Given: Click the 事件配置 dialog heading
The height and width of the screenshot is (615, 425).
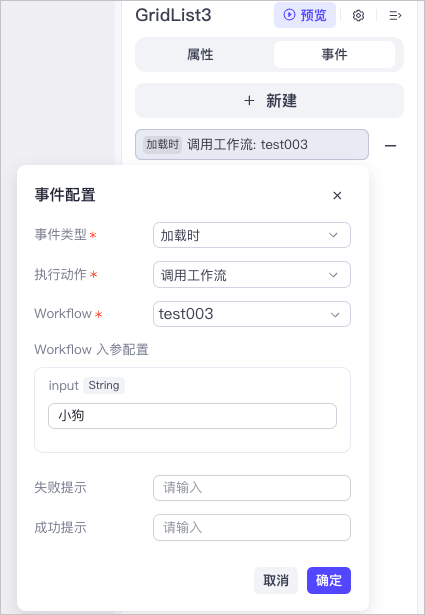Looking at the screenshot, I should click(65, 195).
